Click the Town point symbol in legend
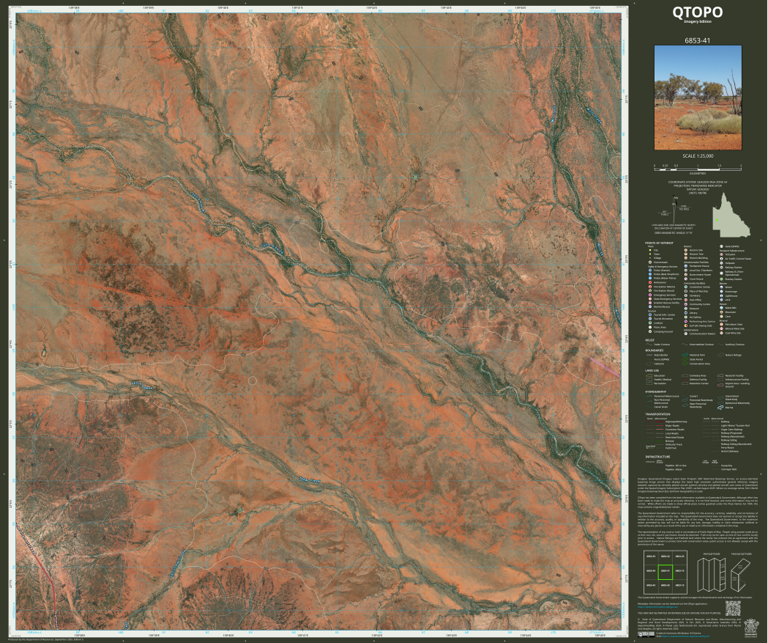768x643 pixels. tap(650, 254)
